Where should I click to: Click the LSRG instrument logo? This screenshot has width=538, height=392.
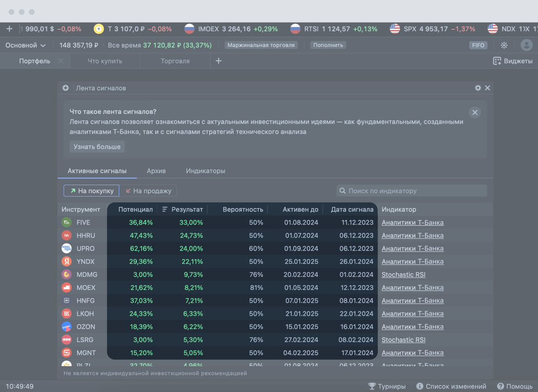point(67,340)
